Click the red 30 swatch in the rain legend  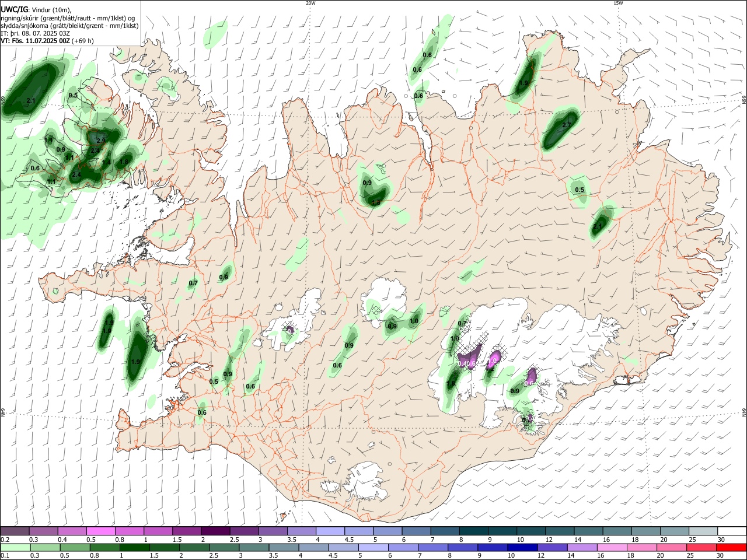coord(732,548)
